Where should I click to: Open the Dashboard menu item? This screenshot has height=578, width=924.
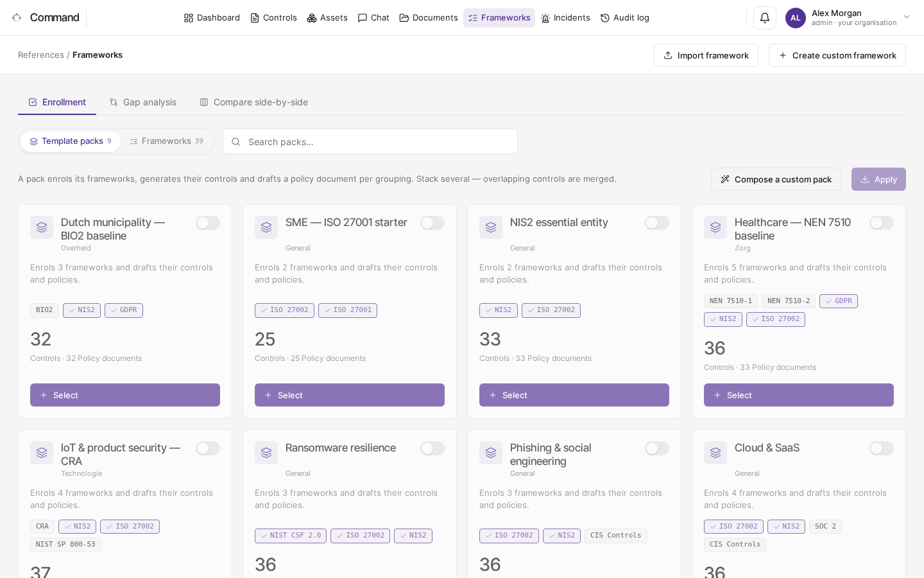click(x=212, y=18)
